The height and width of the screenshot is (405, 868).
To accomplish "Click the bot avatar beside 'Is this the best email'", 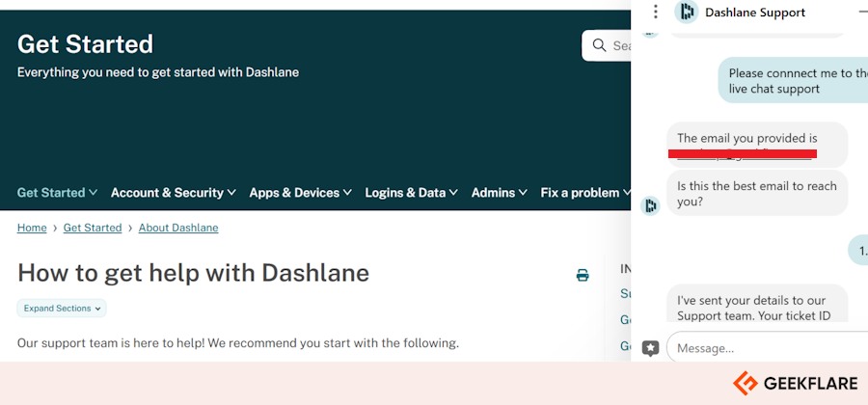I will 650,206.
